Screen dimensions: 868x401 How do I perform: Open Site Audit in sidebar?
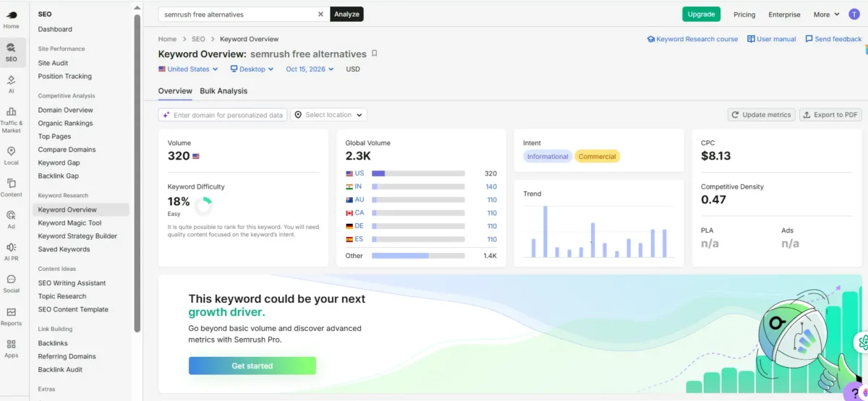(x=54, y=64)
